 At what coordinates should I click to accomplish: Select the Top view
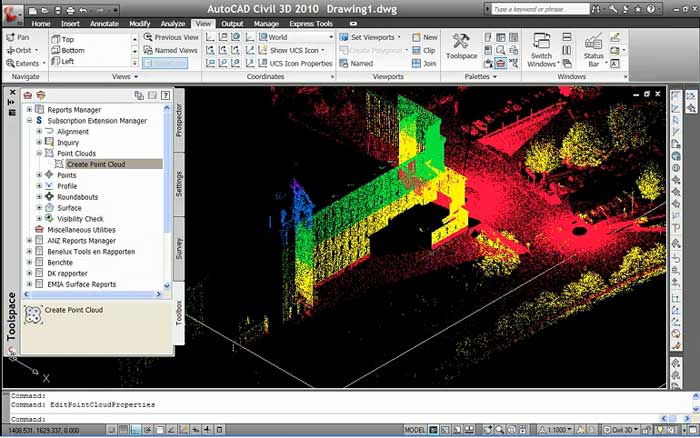(62, 39)
